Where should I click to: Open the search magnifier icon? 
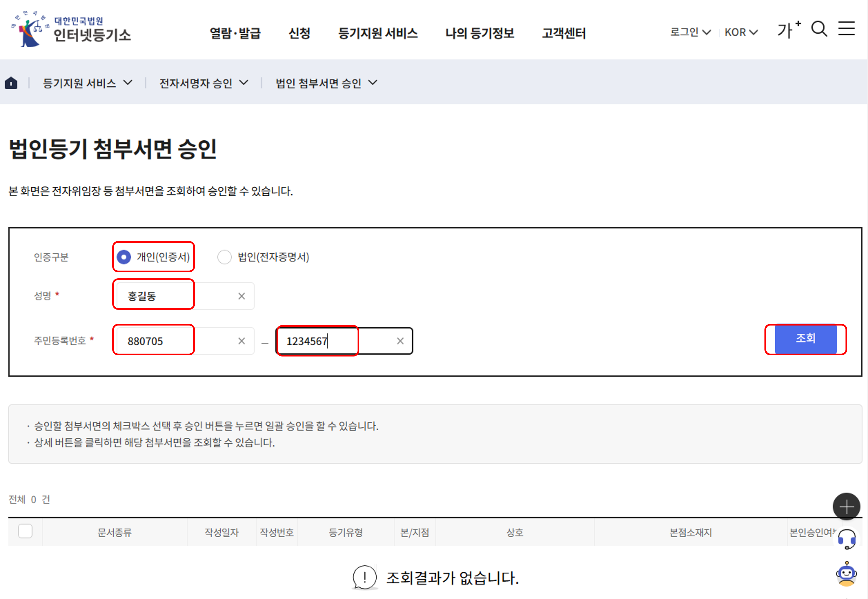819,29
